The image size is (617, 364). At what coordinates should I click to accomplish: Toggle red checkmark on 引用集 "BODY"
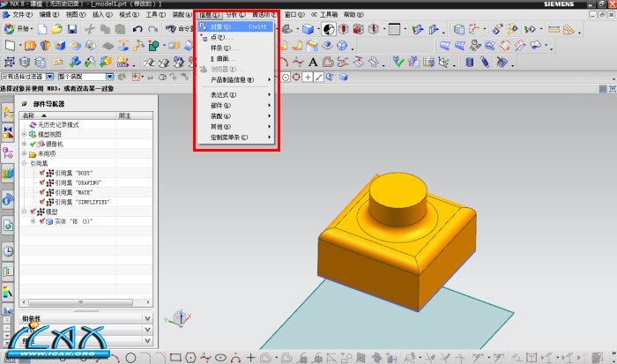41,173
